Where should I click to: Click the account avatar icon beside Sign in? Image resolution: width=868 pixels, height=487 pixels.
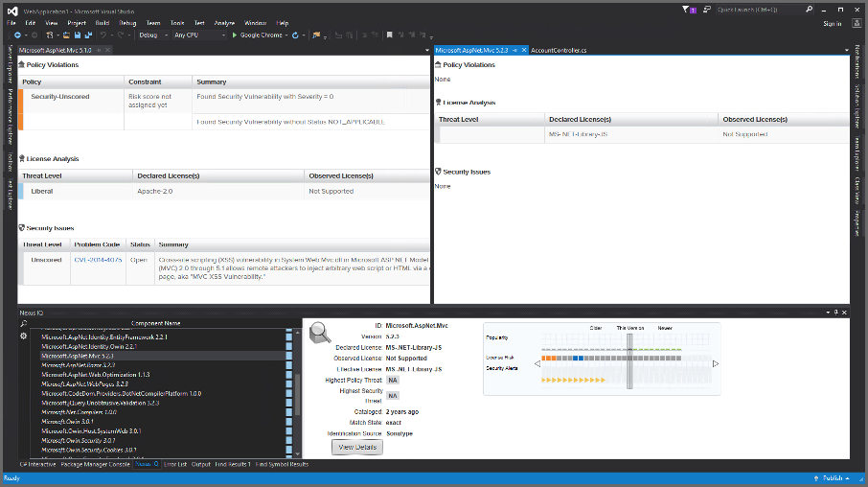click(857, 23)
